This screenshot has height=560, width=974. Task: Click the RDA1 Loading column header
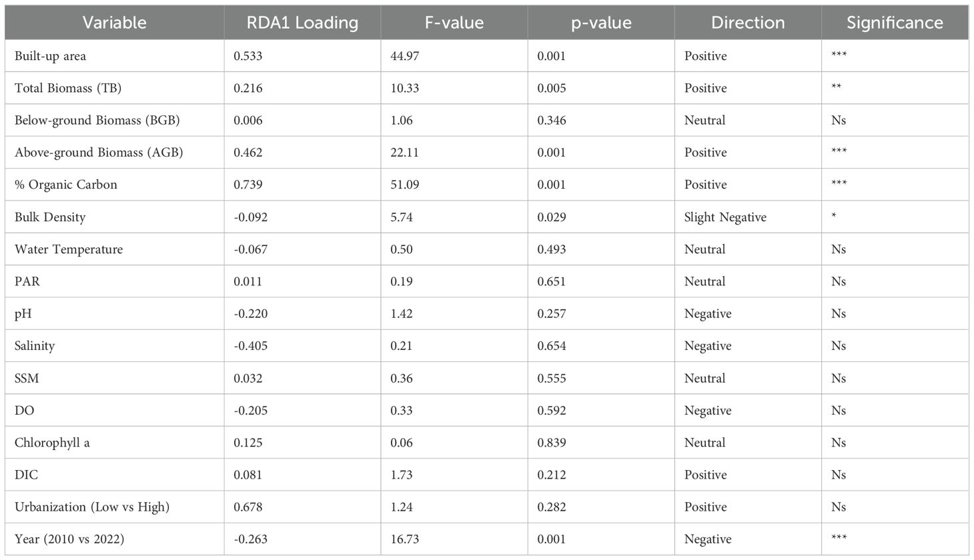[302, 23]
